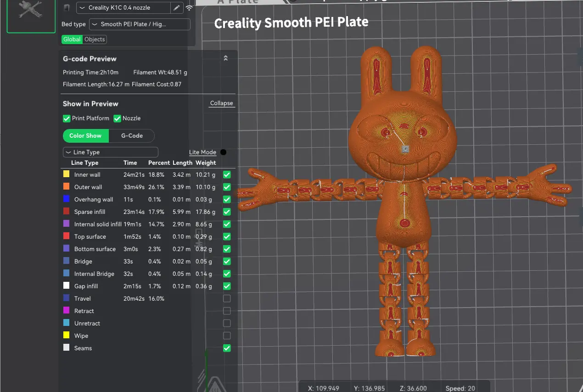Select the Color Show tab
Image resolution: width=583 pixels, height=392 pixels.
(x=85, y=136)
